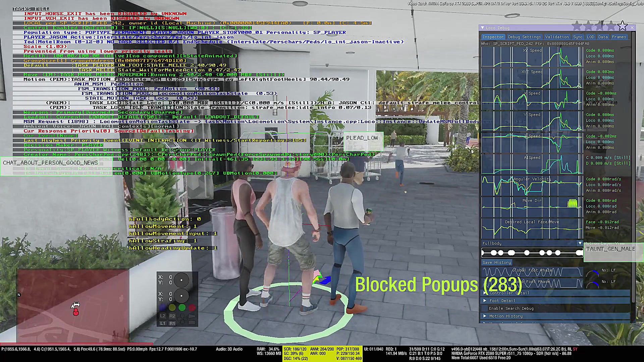Screen dimensions: 644x362
Task: Click the bAllowHeadingUpdate: 1 debug line
Action: coord(173,248)
